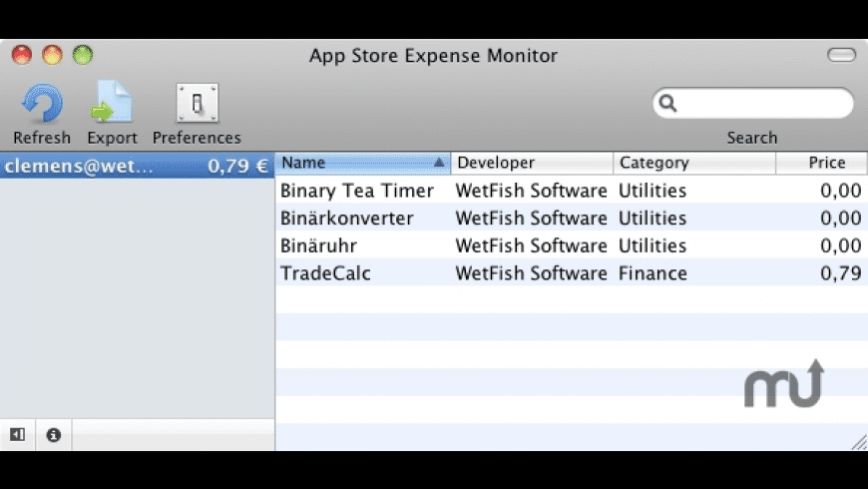The image size is (868, 489).
Task: Select the Binärkonverter row
Action: pyautogui.click(x=572, y=218)
